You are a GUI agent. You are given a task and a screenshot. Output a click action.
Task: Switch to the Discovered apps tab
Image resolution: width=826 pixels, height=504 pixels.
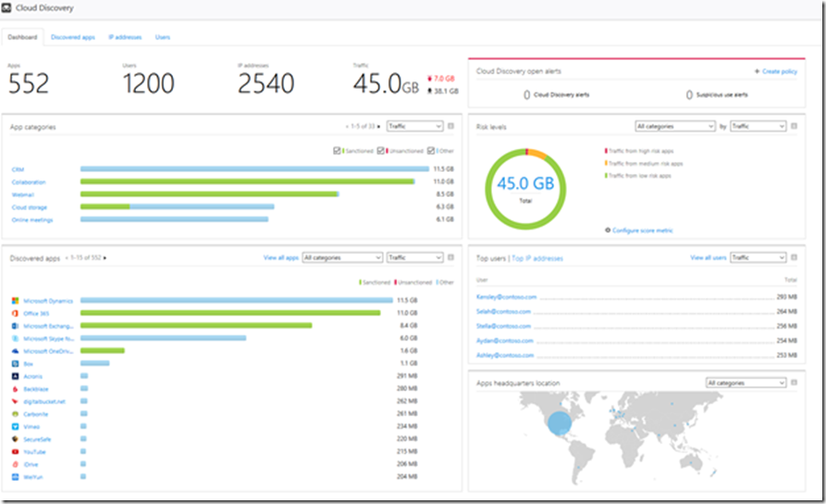click(x=73, y=37)
